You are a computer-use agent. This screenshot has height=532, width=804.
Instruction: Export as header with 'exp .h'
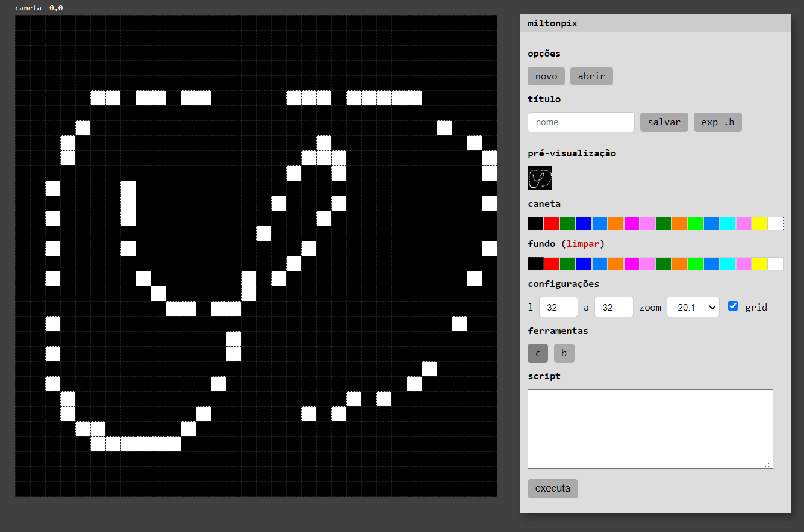click(718, 122)
